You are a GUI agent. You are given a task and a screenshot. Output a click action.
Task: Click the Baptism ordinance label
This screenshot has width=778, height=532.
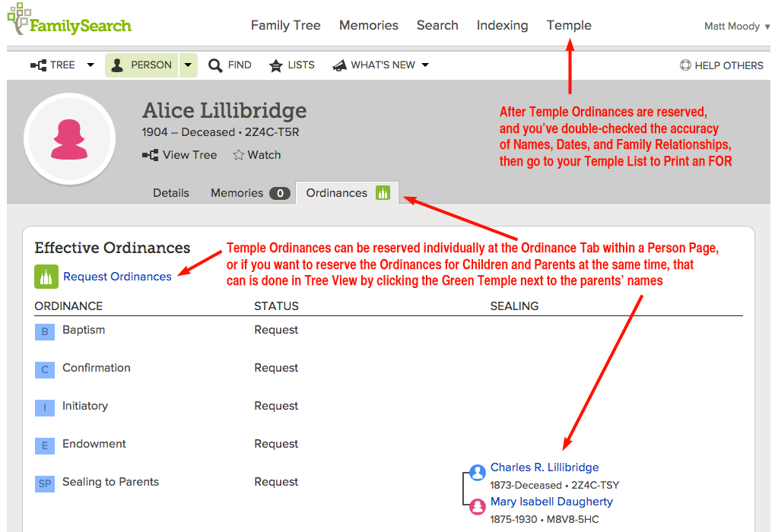click(84, 330)
